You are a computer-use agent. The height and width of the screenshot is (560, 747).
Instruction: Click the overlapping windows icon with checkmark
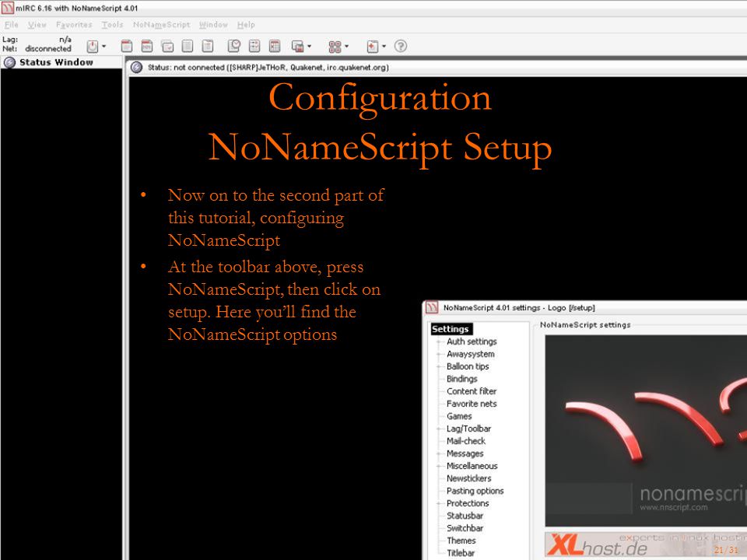[x=167, y=46]
